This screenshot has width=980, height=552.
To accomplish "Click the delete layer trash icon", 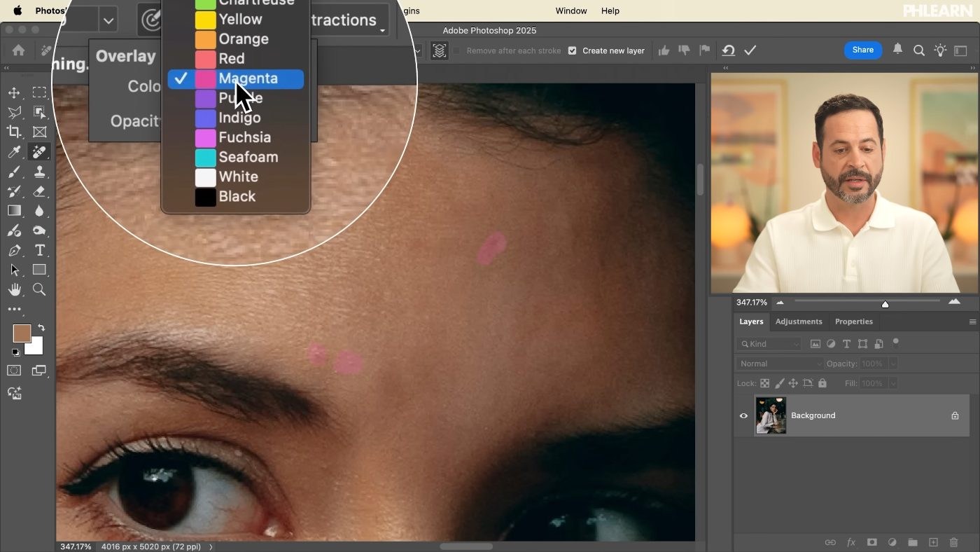I will 953,542.
